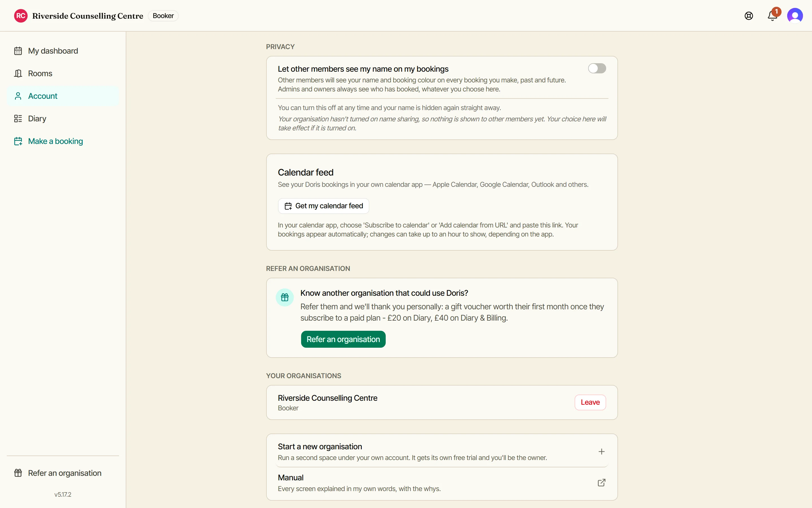The image size is (812, 508).
Task: Open the Manual row
Action: 442,483
